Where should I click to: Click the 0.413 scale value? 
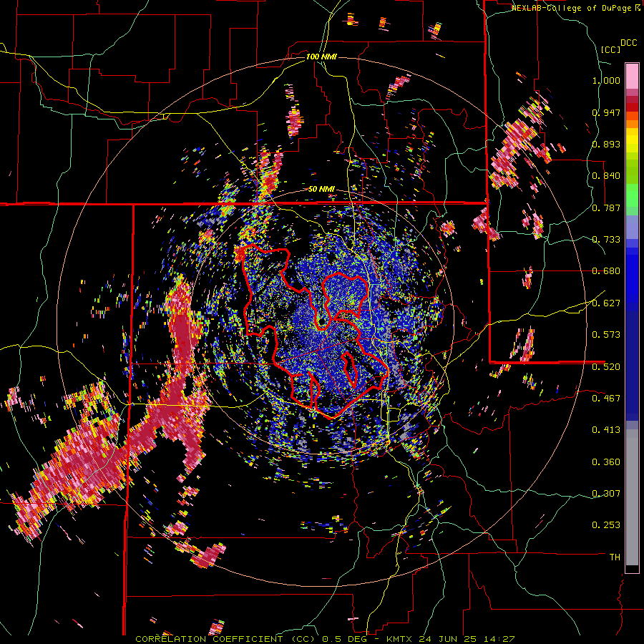(606, 429)
